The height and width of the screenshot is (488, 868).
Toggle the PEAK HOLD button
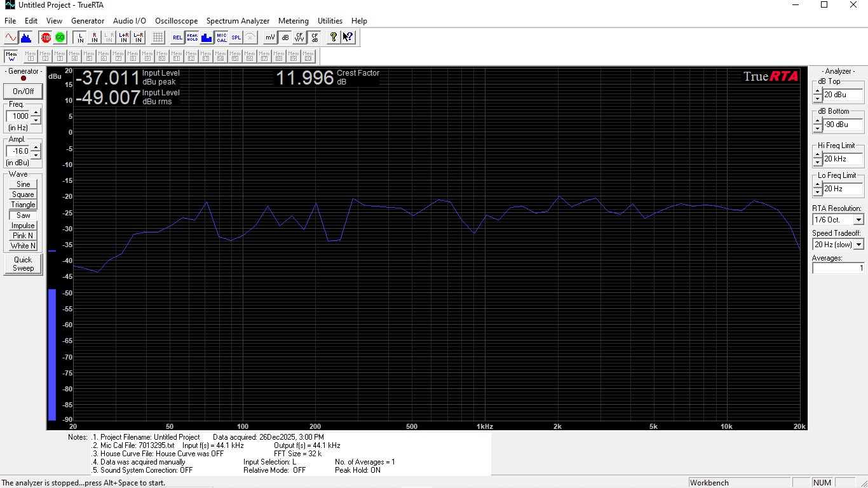point(192,37)
